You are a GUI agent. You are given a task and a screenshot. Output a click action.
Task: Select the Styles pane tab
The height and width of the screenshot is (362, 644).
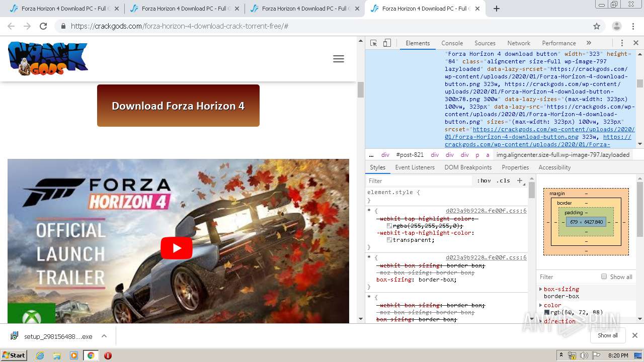377,167
